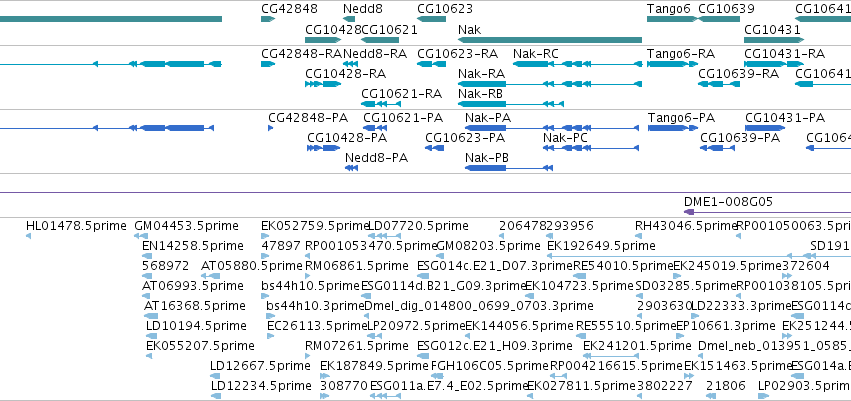Image resolution: width=851 pixels, height=401 pixels.
Task: Select the CG10428-PA protein label
Action: pos(347,138)
